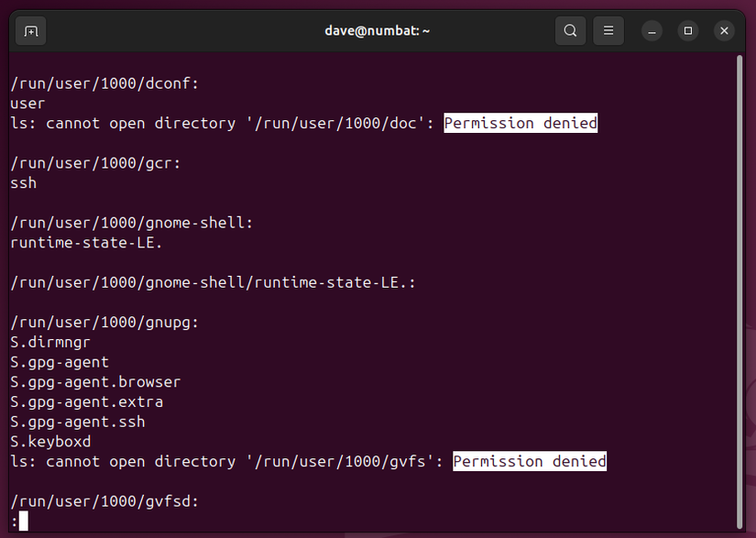Click the /run/user/1000/gnome-shell/runtime-state-LE.: line
756x538 pixels.
coord(214,282)
